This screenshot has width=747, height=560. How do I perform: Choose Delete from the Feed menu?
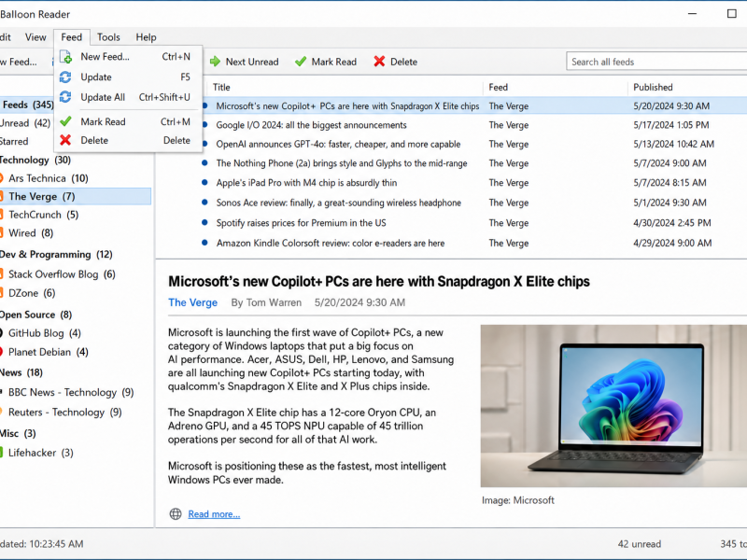click(128, 140)
